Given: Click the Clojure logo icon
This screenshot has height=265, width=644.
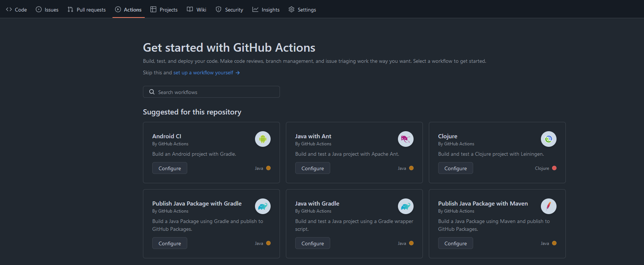Looking at the screenshot, I should pos(549,139).
